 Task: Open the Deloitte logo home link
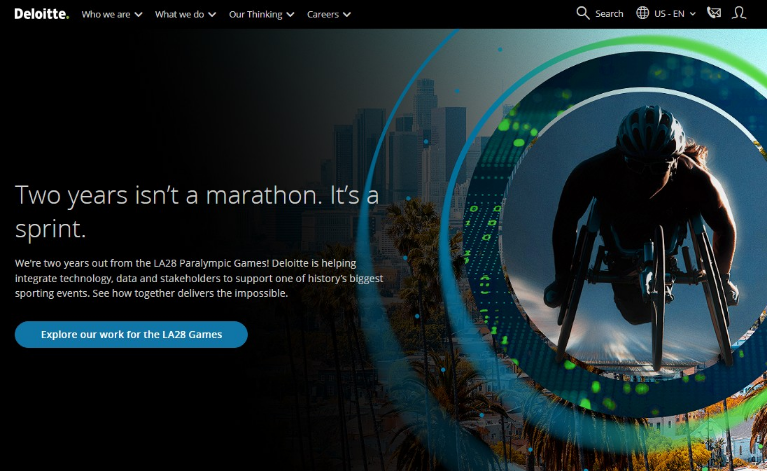point(42,14)
